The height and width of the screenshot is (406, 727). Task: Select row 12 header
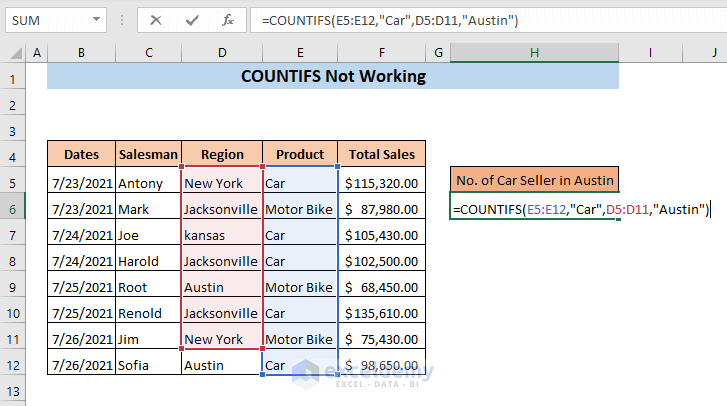tap(13, 365)
